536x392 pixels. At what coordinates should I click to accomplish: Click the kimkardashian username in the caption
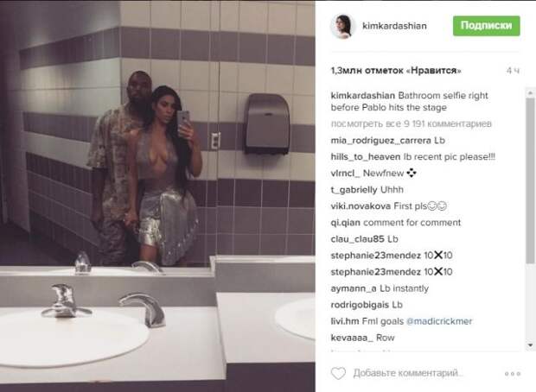[x=363, y=96]
